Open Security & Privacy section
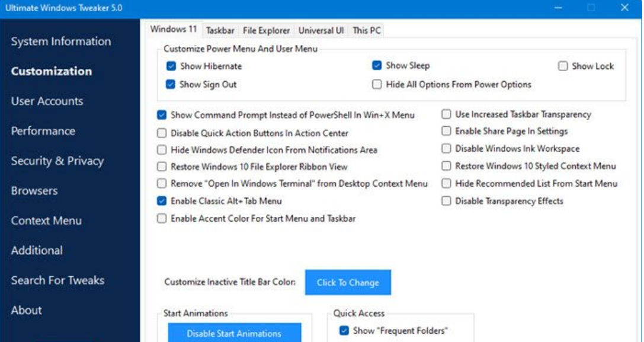This screenshot has height=342, width=644. point(57,161)
